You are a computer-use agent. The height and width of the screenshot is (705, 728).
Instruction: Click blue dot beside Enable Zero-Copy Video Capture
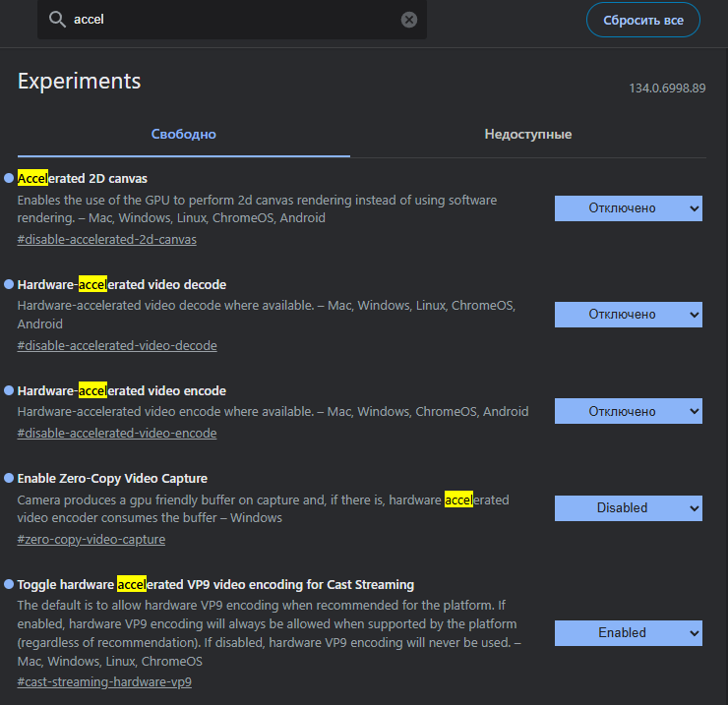(9, 478)
